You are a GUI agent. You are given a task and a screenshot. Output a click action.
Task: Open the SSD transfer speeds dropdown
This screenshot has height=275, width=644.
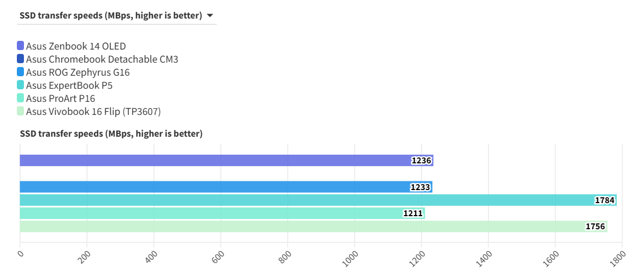coord(111,16)
